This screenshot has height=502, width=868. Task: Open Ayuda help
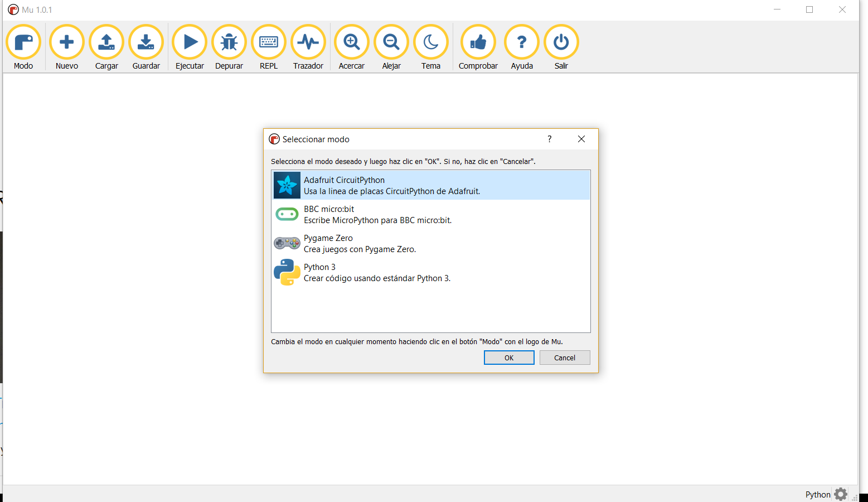(522, 47)
